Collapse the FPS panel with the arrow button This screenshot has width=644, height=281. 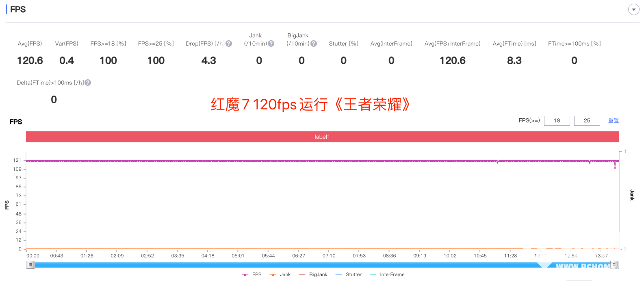[633, 9]
